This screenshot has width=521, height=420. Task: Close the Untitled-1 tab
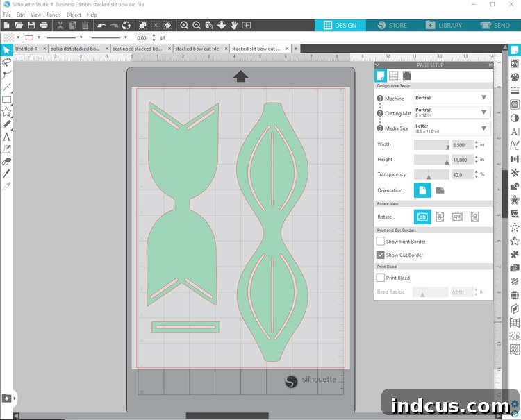(x=44, y=49)
